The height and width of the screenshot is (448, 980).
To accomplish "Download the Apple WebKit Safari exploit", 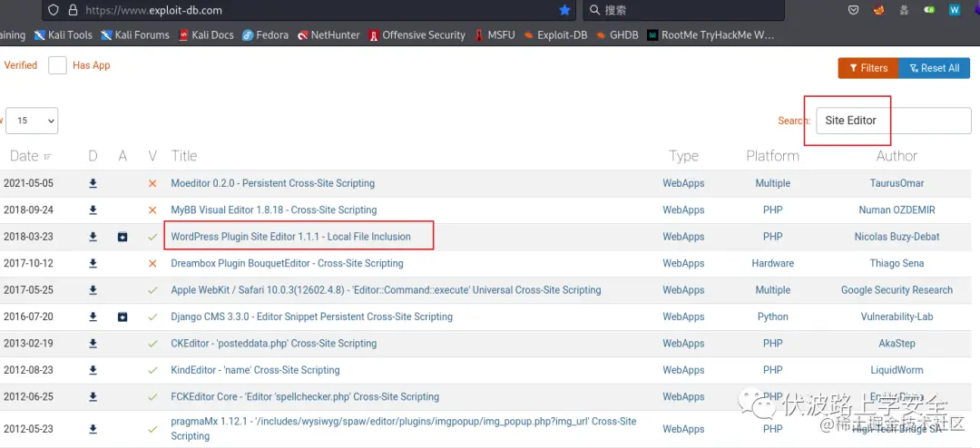I will (93, 290).
